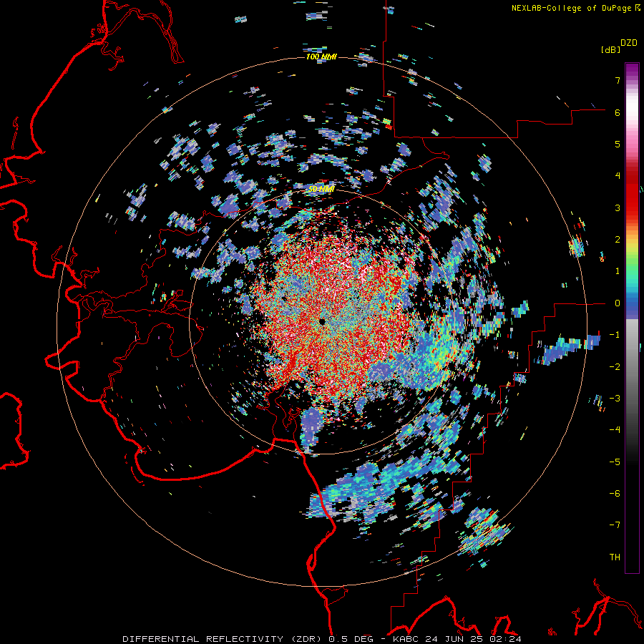The height and width of the screenshot is (644, 644).
Task: Click the 6 dB scale label
Action: pyautogui.click(x=618, y=112)
